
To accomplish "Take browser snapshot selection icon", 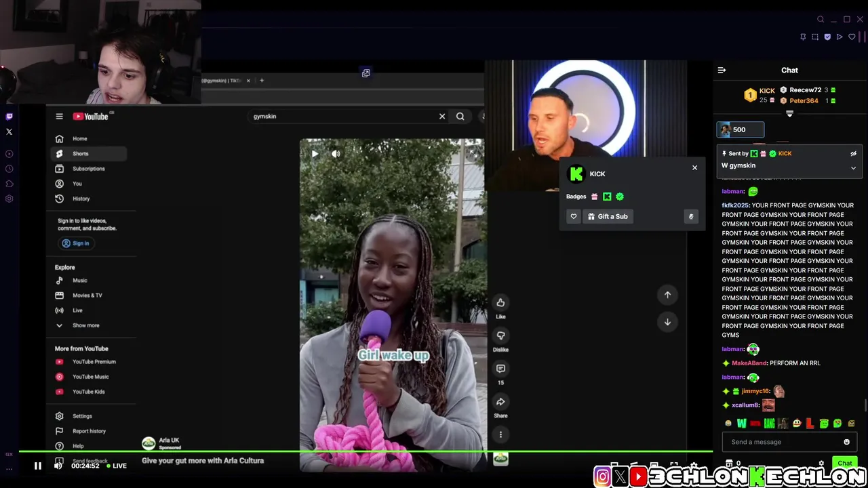I will (815, 37).
